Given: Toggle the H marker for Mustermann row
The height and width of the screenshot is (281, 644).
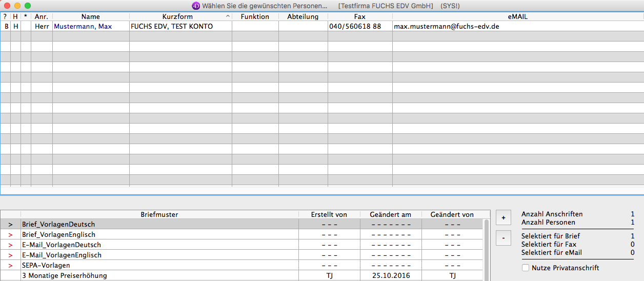Looking at the screenshot, I should point(15,26).
